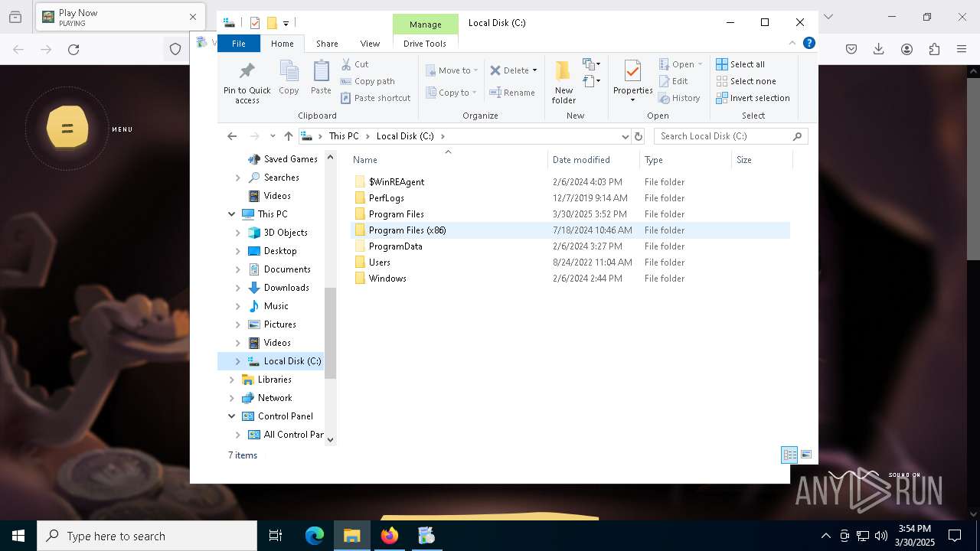
Task: Choose Copy path in Clipboard group
Action: point(367,81)
